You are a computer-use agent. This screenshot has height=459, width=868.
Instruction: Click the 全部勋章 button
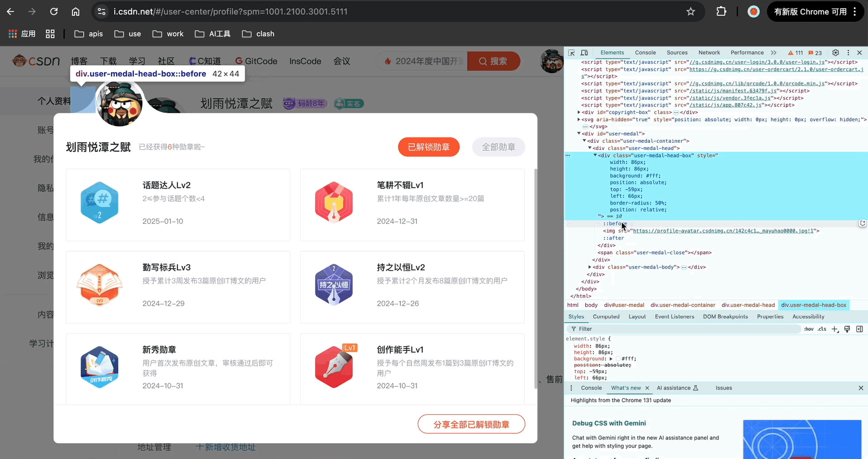[498, 147]
